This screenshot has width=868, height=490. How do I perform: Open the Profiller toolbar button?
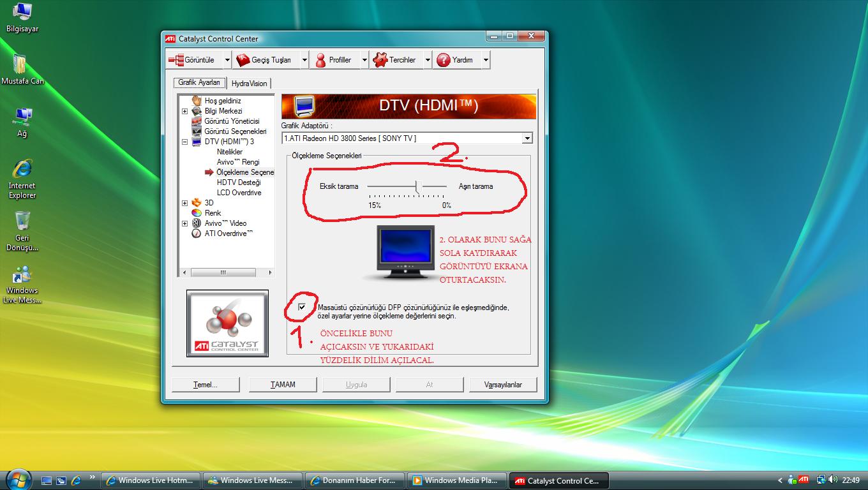coord(334,60)
